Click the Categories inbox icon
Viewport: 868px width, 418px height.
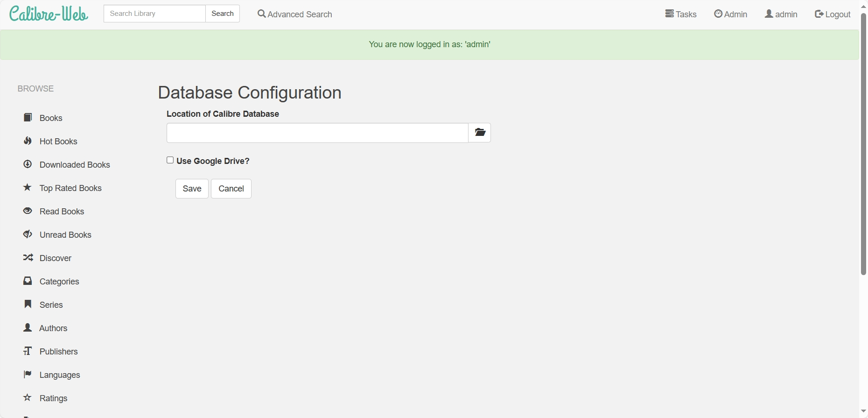click(x=28, y=281)
